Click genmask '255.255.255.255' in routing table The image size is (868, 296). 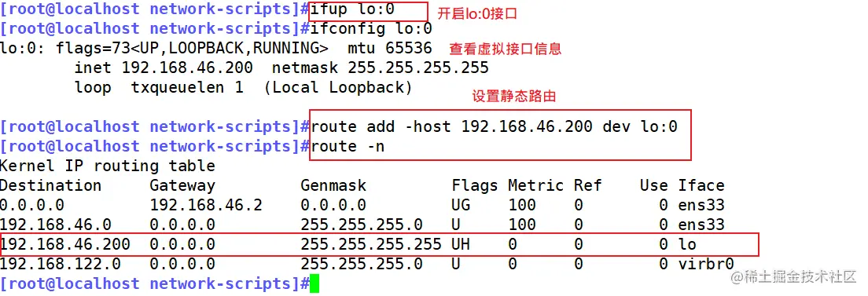371,244
